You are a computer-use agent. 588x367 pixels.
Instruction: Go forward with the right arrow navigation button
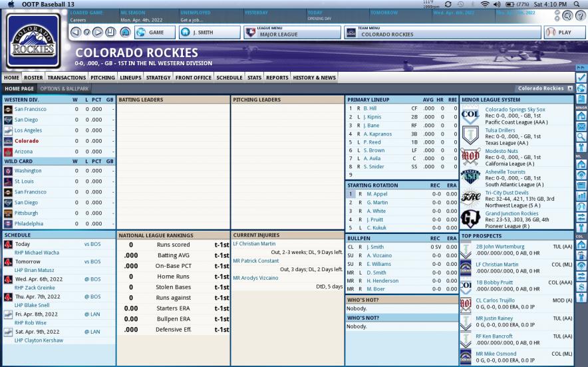tap(98, 32)
